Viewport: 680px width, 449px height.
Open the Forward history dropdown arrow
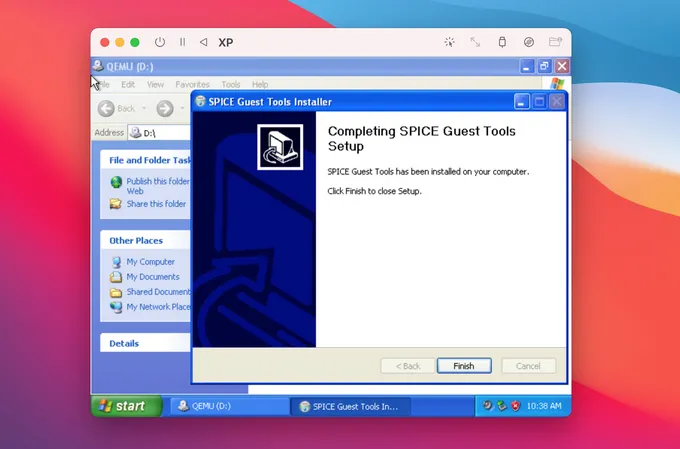(182, 108)
